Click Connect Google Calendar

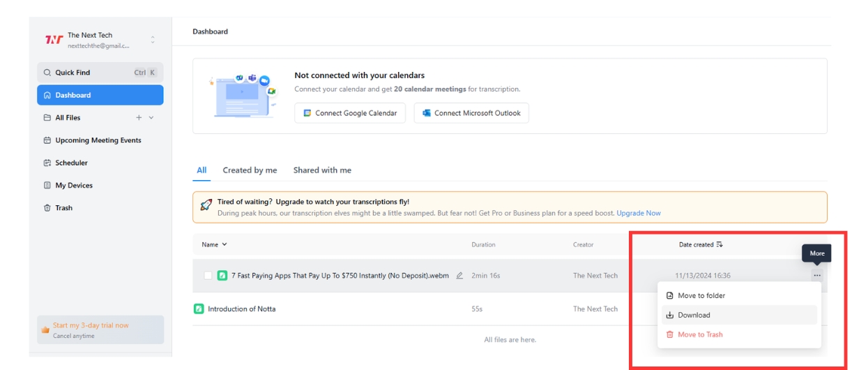[x=350, y=113]
